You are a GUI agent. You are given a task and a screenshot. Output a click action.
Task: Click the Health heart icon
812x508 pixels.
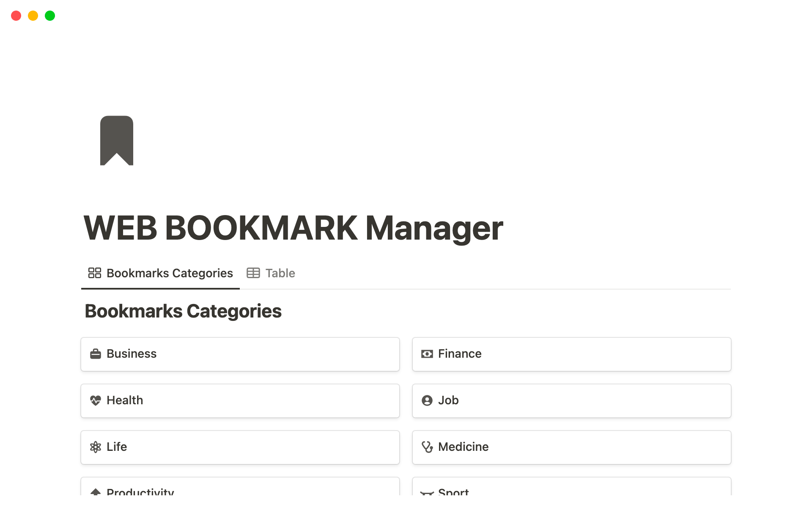pos(95,400)
